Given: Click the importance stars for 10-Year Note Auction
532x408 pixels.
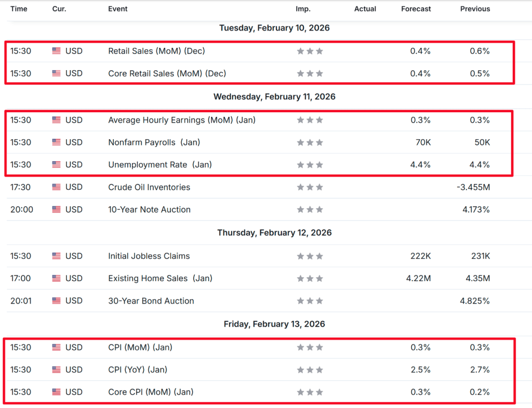Looking at the screenshot, I should (310, 210).
